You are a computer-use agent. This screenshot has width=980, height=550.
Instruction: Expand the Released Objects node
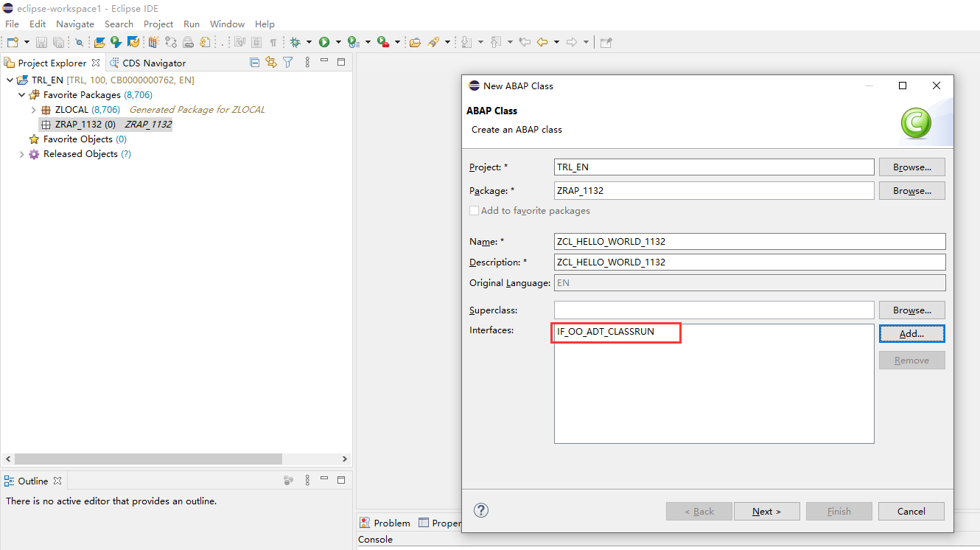pyautogui.click(x=21, y=153)
